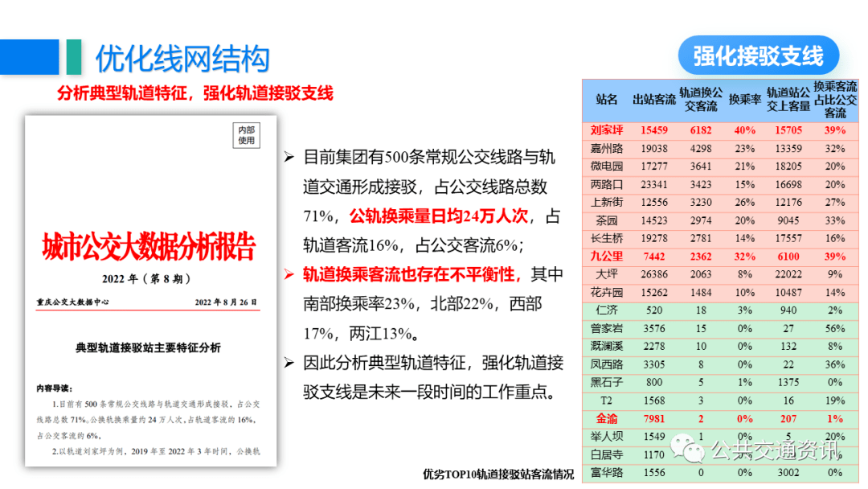Click the 优劣TOP10轨道接驳站客流情况 caption
868x489 pixels.
[x=498, y=474]
